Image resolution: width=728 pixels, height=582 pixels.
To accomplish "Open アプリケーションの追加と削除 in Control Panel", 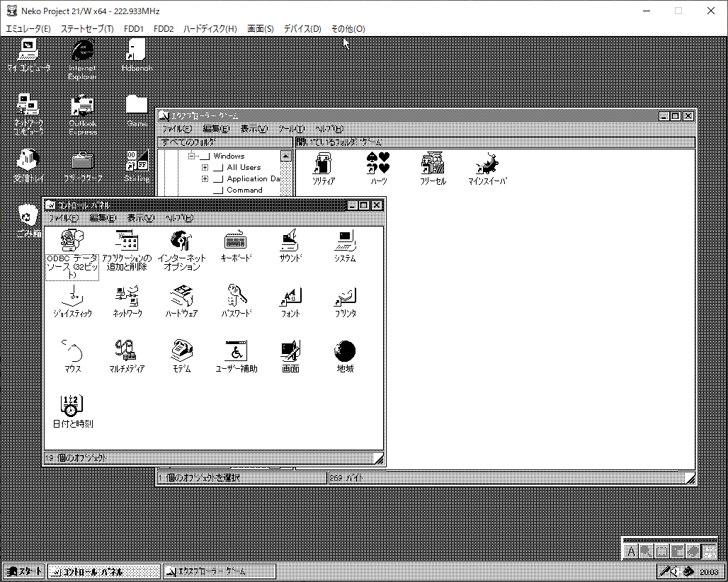I will 127,251.
